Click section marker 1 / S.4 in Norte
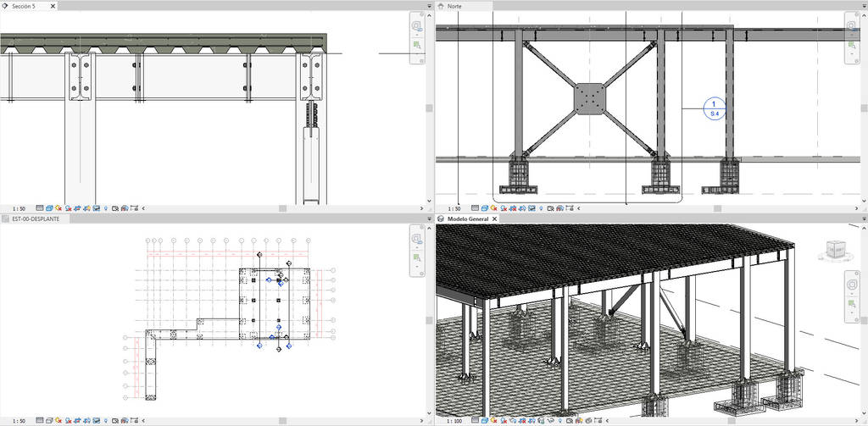The height and width of the screenshot is (426, 868). [714, 108]
